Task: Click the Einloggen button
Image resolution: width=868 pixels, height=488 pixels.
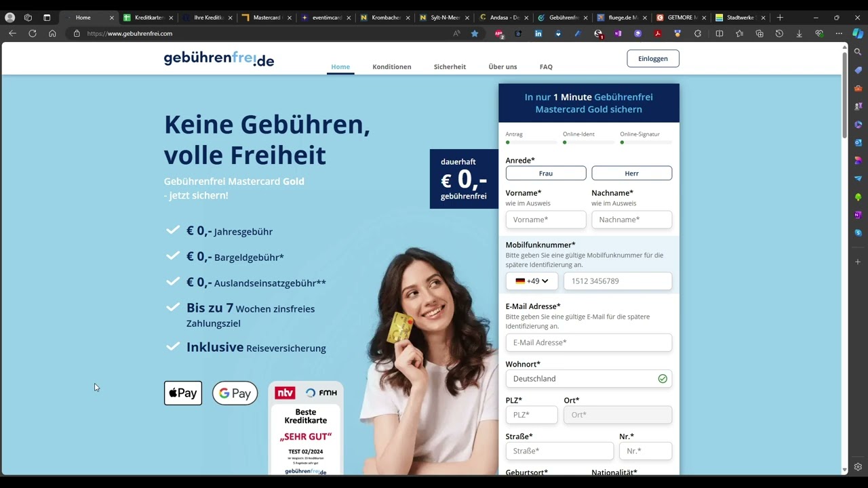Action: (x=653, y=58)
